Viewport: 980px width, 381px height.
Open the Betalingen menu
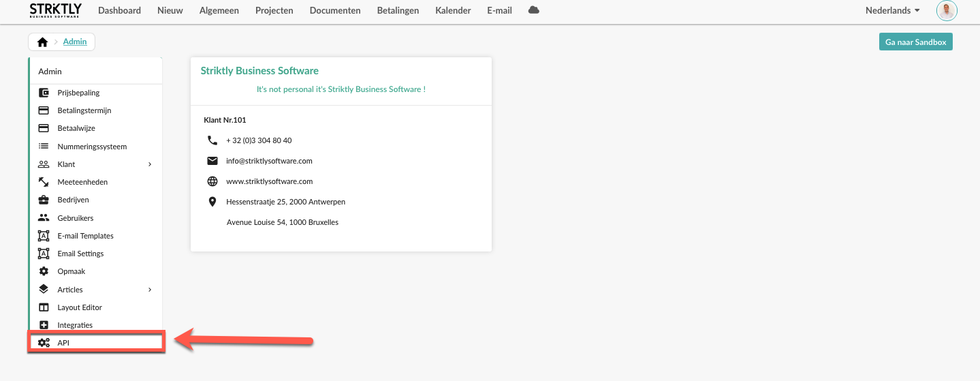[x=398, y=10]
